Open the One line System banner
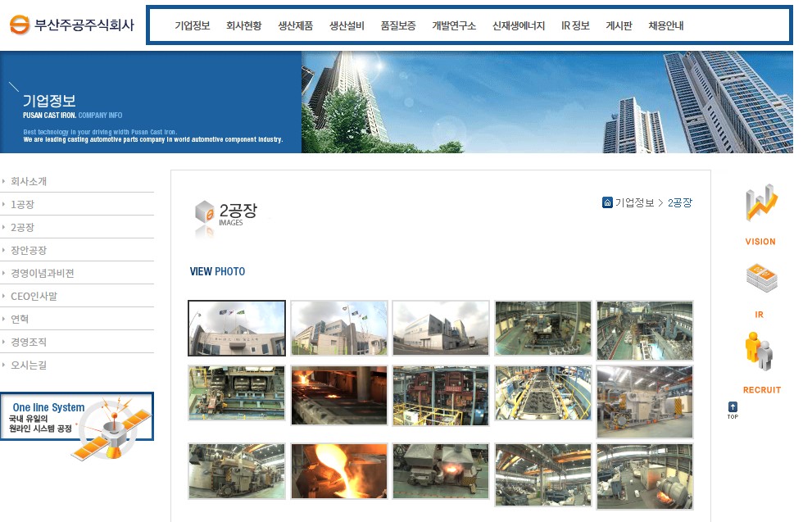Viewport: 812px width, 522px height. pyautogui.click(x=77, y=427)
